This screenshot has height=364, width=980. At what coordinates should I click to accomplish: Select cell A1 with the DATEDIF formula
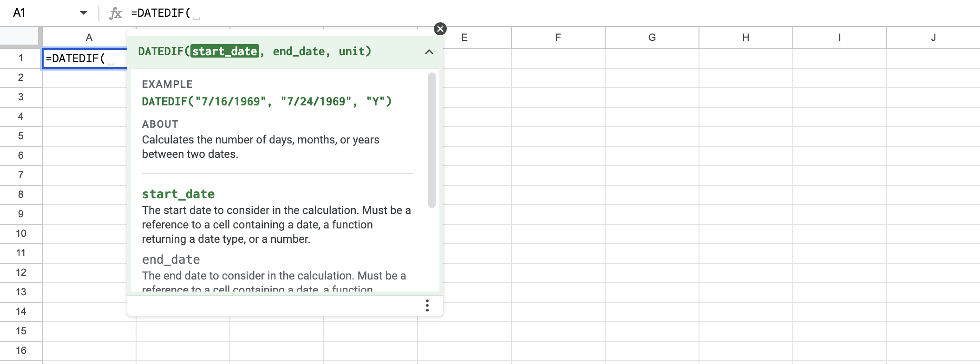(85, 58)
